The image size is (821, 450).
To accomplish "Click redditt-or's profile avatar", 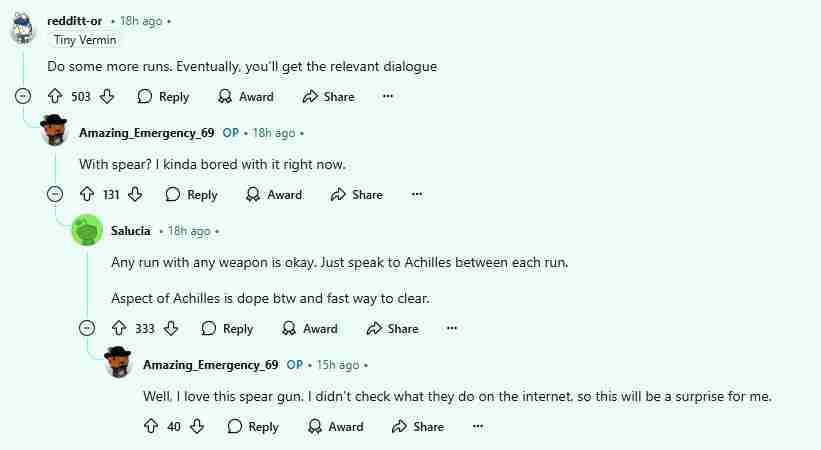I will pos(23,28).
